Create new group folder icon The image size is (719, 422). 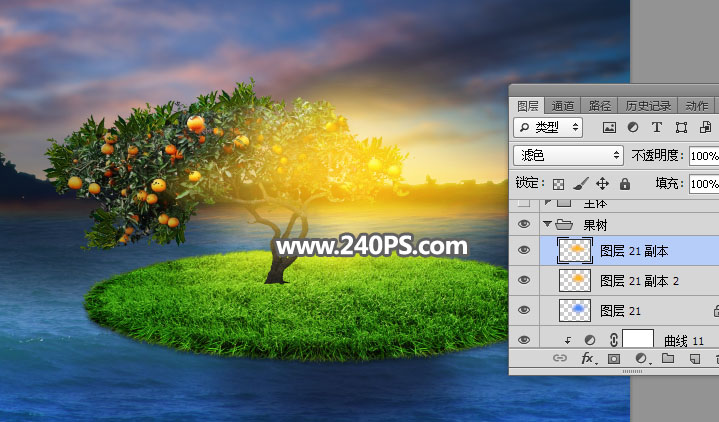pyautogui.click(x=668, y=358)
